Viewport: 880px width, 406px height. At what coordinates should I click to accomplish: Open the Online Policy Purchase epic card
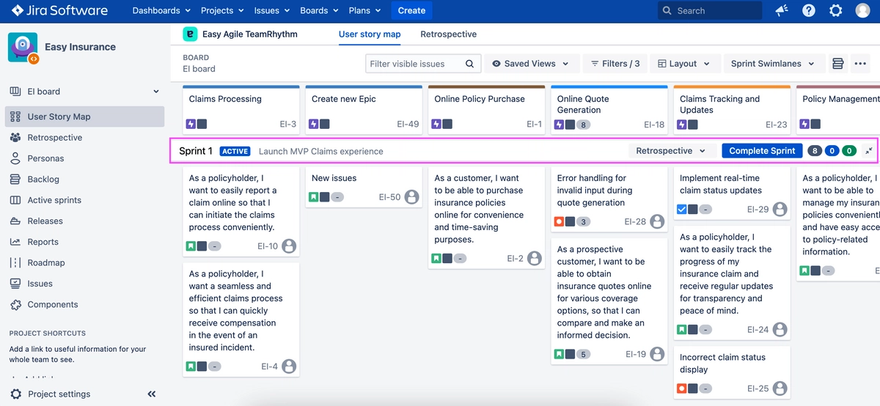coord(487,110)
